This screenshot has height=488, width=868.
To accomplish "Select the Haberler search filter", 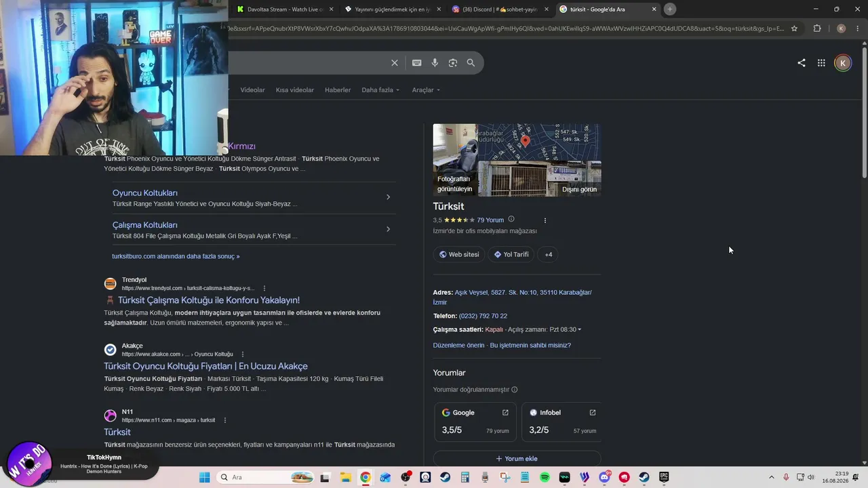I will coord(338,90).
